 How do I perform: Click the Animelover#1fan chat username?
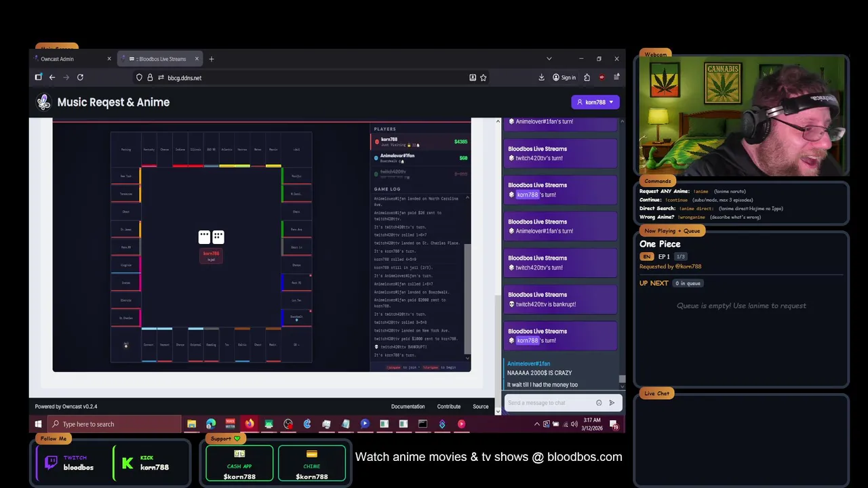click(x=528, y=364)
